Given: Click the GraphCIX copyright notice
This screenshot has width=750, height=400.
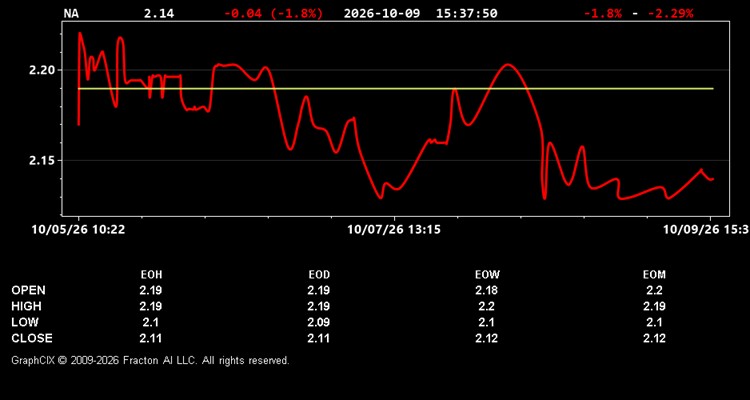Looking at the screenshot, I should tap(150, 360).
